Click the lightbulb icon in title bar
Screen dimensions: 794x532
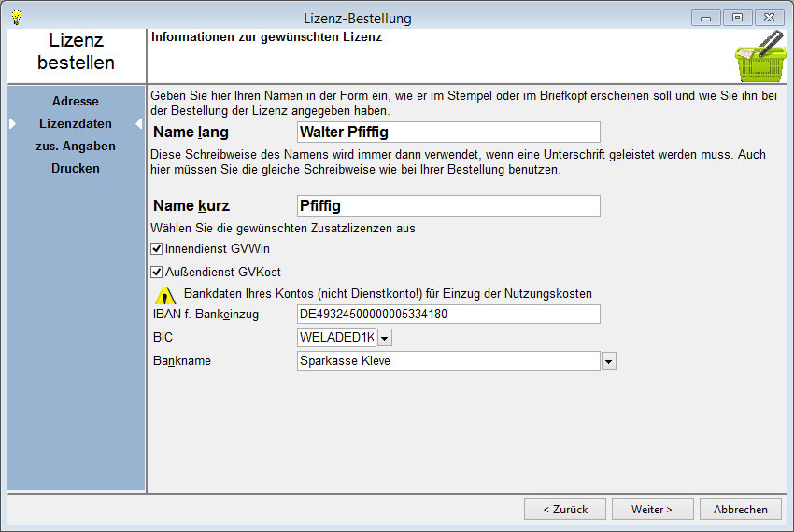(x=16, y=18)
